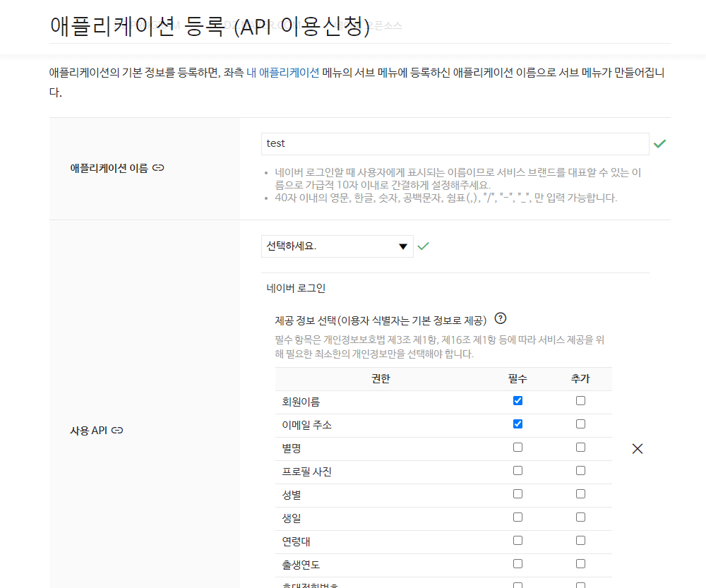Check 성별 필수 checkbox
706x588 pixels.
tap(517, 494)
